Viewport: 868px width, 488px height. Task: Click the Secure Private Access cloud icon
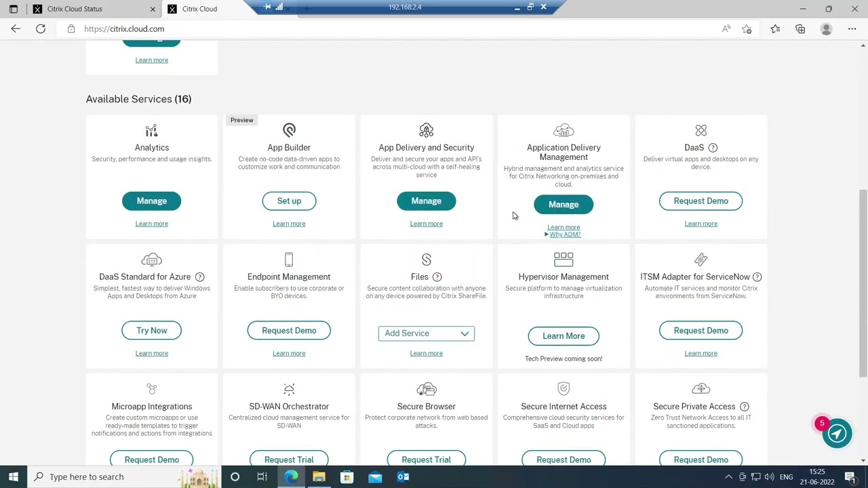click(x=701, y=389)
